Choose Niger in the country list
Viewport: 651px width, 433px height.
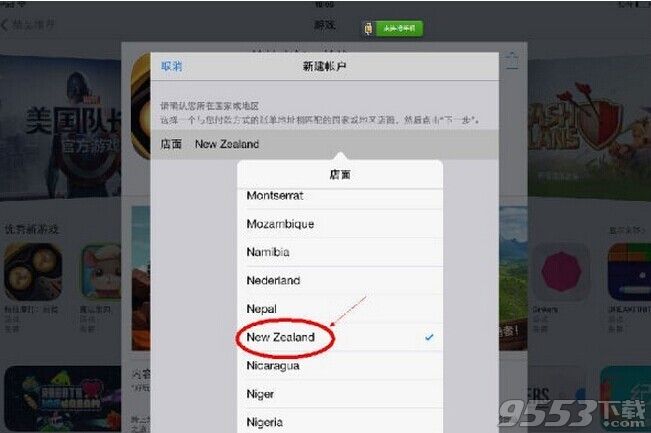(340, 394)
